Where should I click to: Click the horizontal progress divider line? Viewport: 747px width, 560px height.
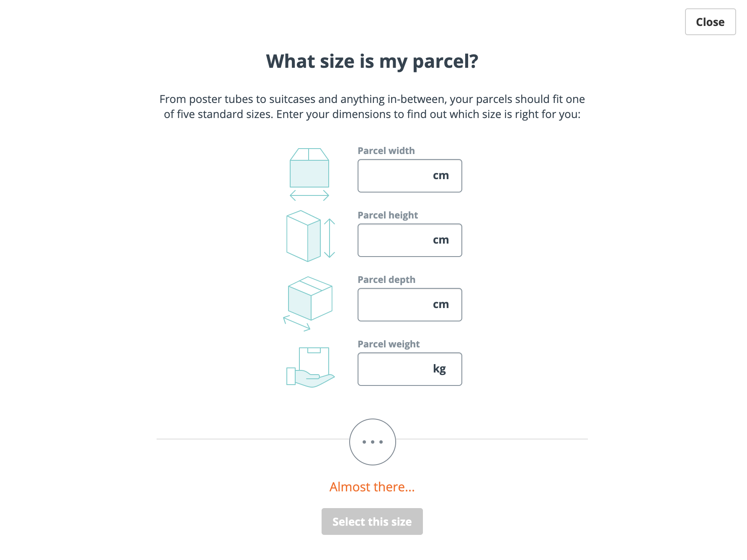tap(230, 439)
